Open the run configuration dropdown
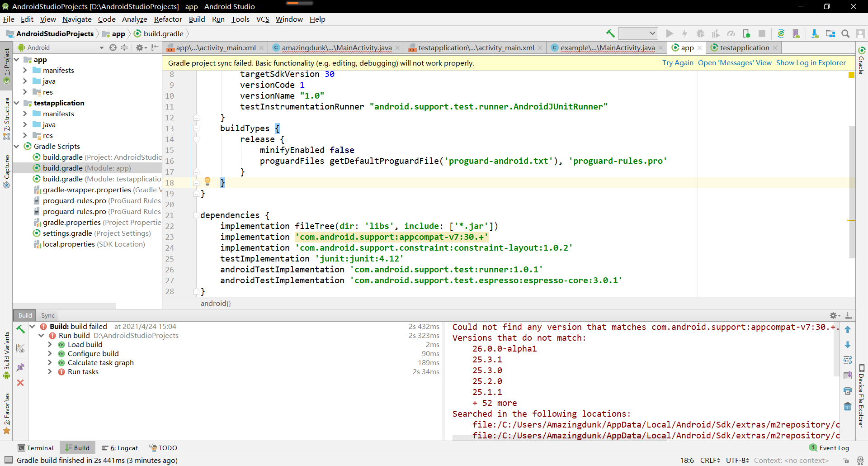The image size is (868, 466). tap(637, 33)
